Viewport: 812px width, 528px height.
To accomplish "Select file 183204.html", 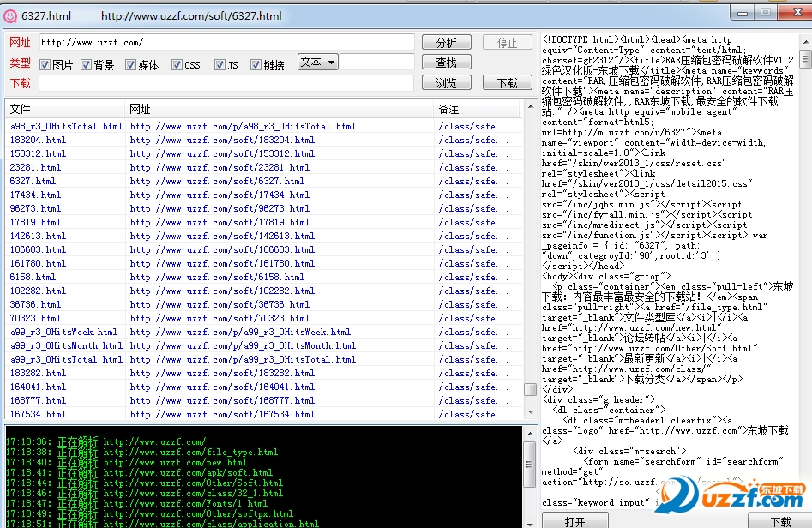I will 38,140.
